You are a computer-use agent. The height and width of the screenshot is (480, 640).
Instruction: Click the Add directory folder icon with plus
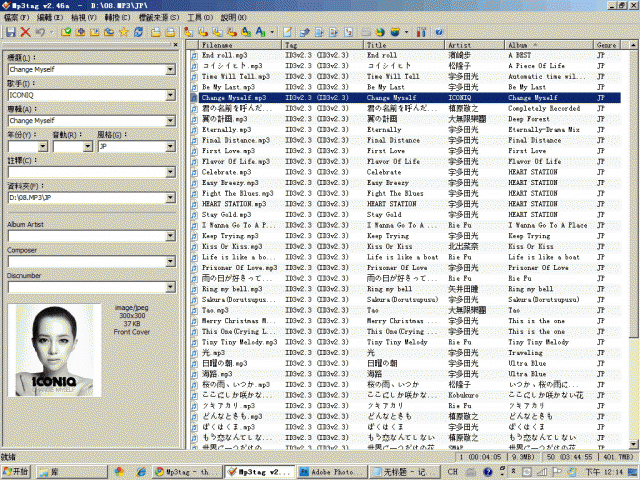tap(80, 32)
